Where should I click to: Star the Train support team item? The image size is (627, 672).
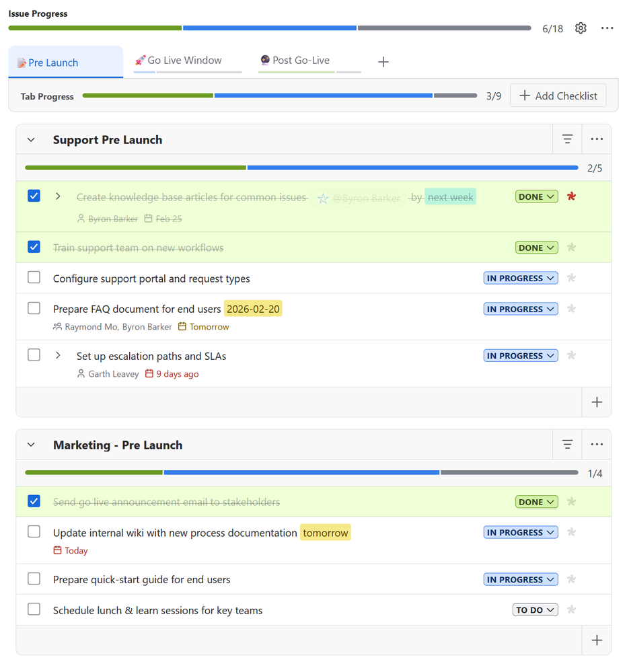pyautogui.click(x=571, y=248)
